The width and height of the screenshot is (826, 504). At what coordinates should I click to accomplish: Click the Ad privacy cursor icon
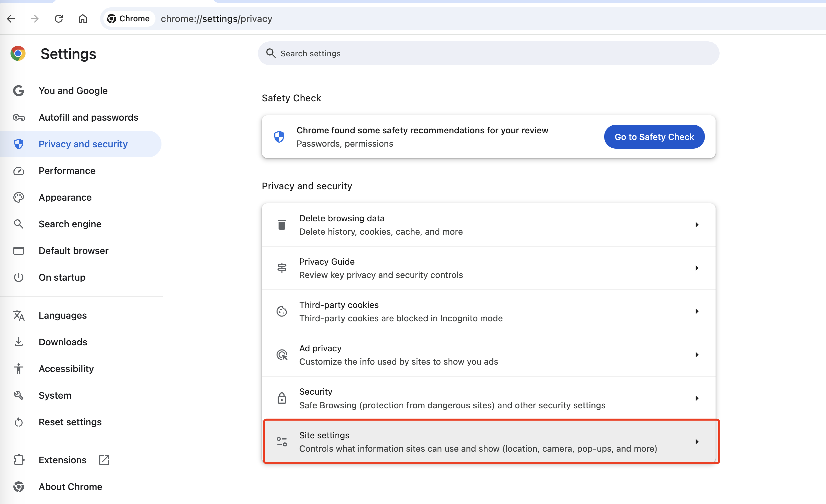tap(282, 355)
